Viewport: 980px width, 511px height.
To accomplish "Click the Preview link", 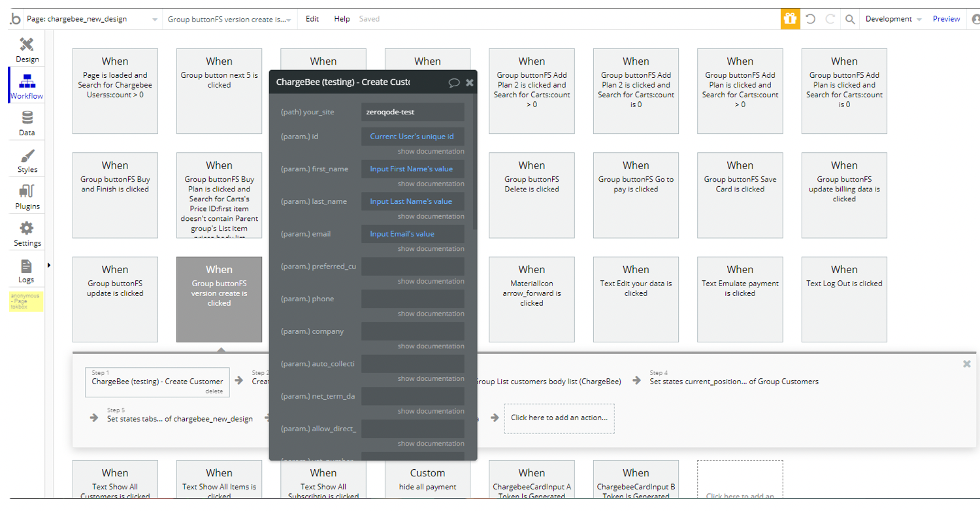I will click(946, 19).
